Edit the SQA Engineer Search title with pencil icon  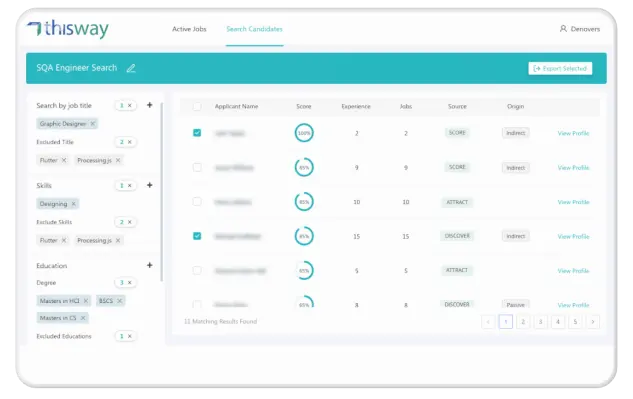coord(131,68)
